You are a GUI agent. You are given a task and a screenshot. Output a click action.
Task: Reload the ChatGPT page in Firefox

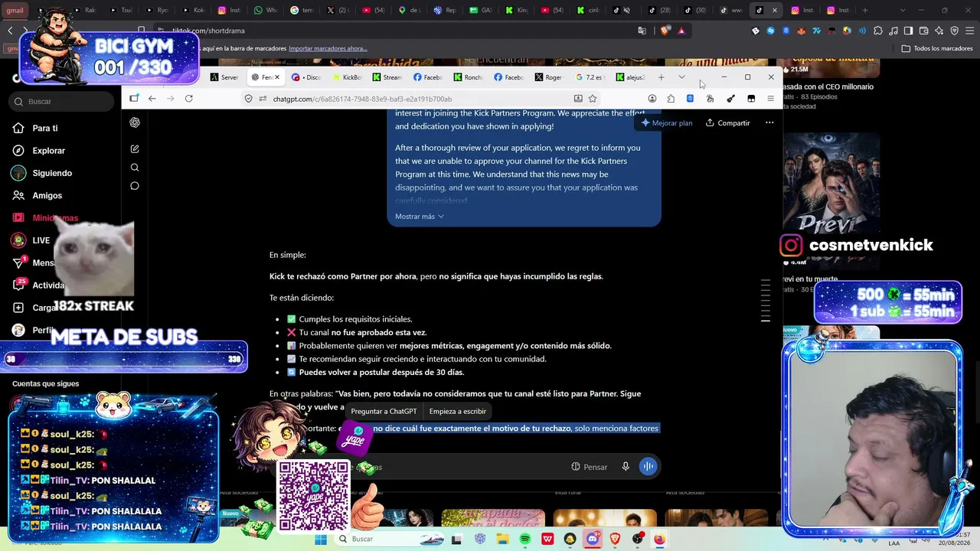click(188, 98)
